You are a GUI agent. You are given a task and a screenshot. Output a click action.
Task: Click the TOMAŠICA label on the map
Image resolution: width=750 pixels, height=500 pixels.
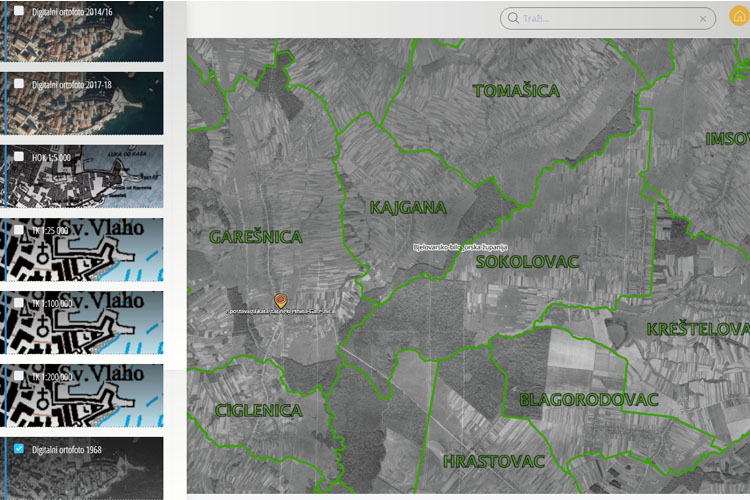[x=516, y=91]
